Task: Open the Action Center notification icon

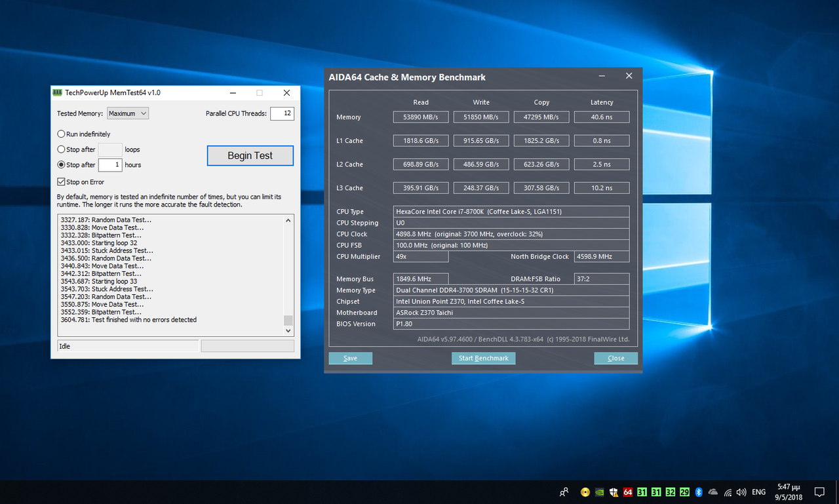Action: 819,492
